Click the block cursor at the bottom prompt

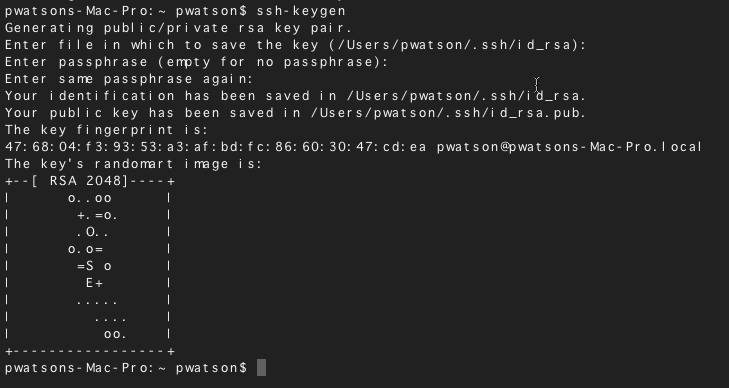pyautogui.click(x=261, y=368)
